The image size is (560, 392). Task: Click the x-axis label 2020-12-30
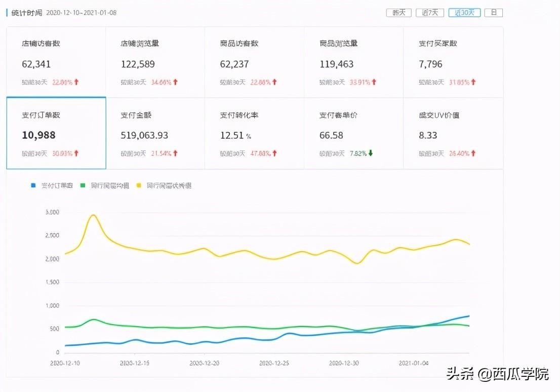pos(344,363)
